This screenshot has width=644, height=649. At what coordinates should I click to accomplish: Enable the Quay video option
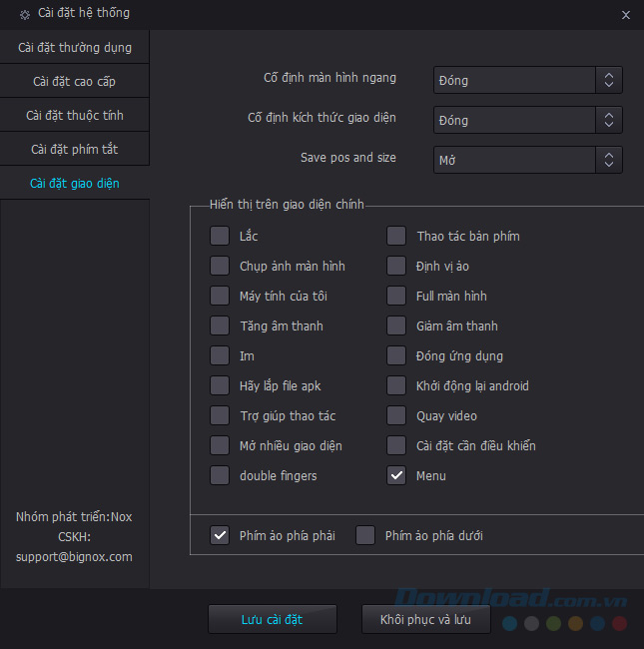396,416
